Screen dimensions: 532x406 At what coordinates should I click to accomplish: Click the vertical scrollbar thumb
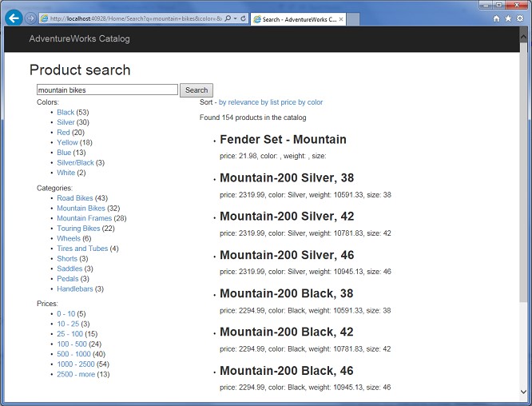point(523,171)
